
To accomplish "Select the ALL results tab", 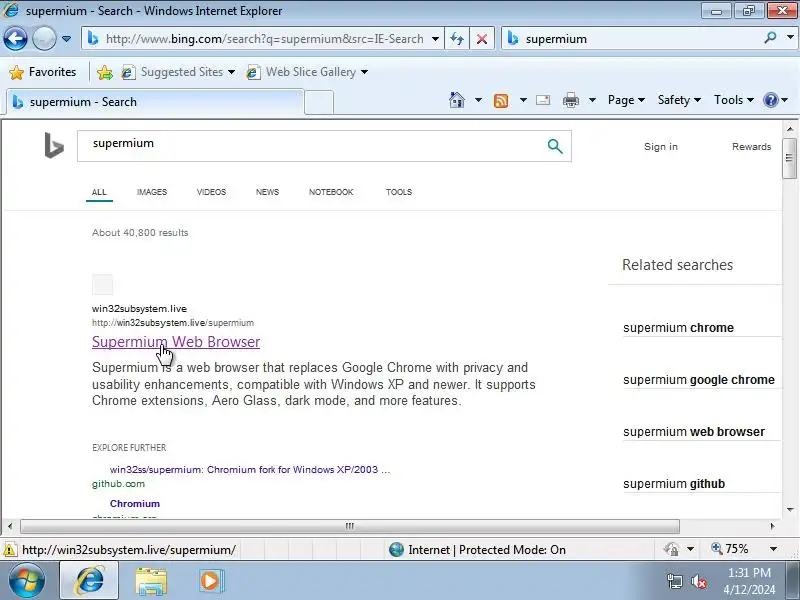I will (x=99, y=192).
